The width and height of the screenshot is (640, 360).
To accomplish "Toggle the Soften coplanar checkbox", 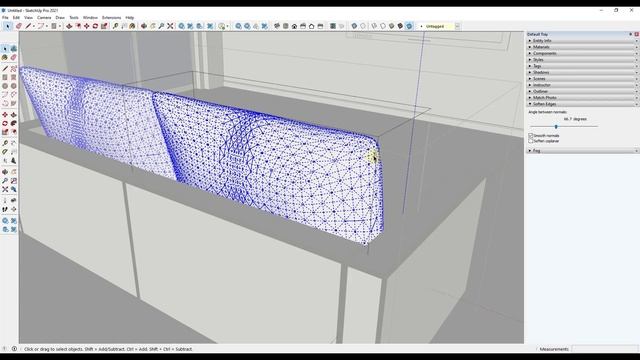I will 531,141.
